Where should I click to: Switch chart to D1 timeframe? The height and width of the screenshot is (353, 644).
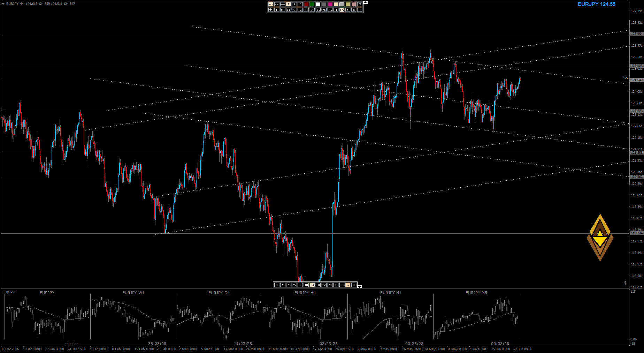318,285
